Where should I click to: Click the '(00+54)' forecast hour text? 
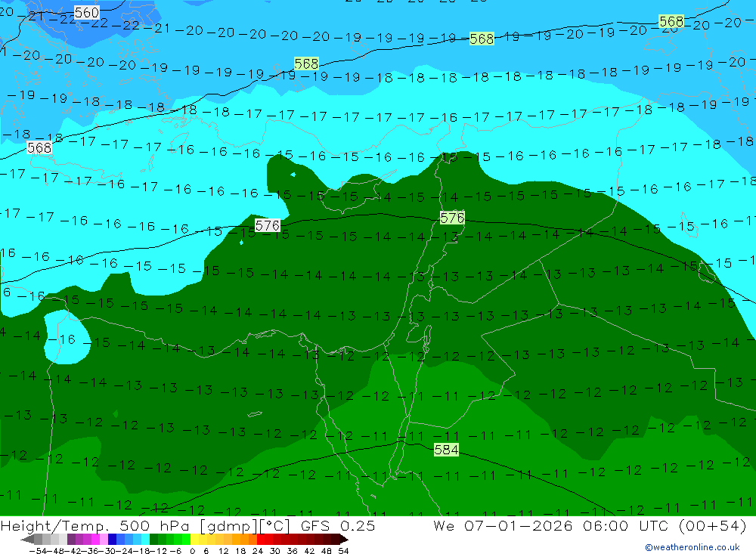click(x=712, y=525)
